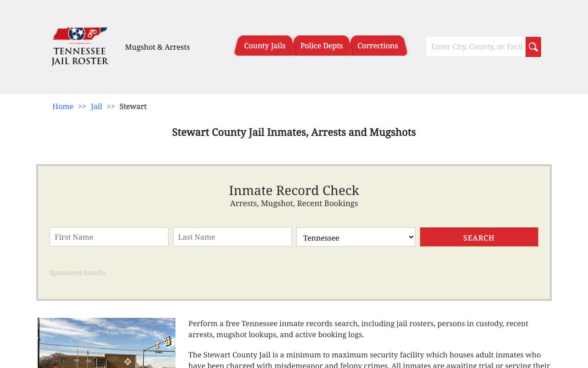This screenshot has width=588, height=368.
Task: Click the red SEARCH button
Action: (479, 237)
